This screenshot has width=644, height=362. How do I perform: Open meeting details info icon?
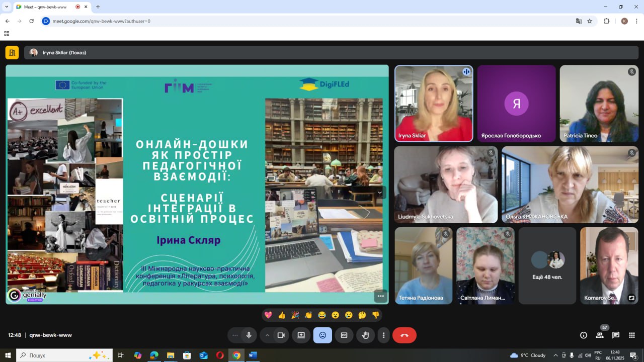[x=584, y=335]
